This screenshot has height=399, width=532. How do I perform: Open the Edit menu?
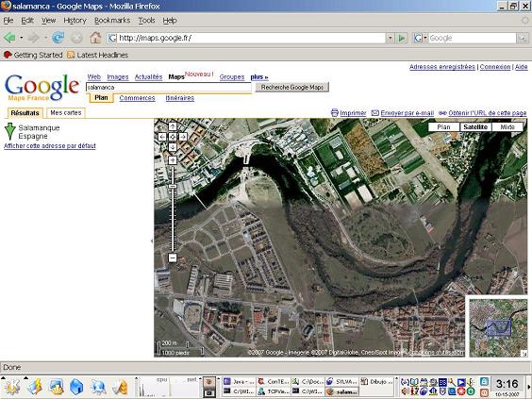(27, 21)
